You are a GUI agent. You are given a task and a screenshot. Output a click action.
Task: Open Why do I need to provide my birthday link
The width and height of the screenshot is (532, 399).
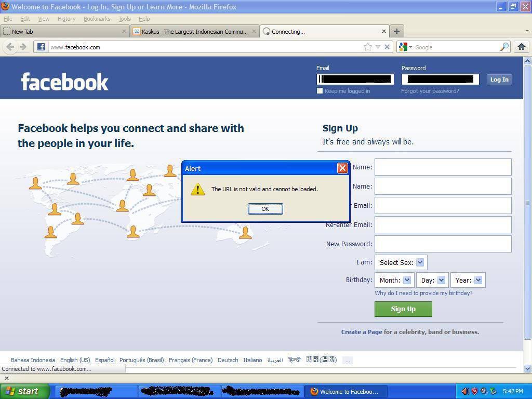(x=423, y=293)
